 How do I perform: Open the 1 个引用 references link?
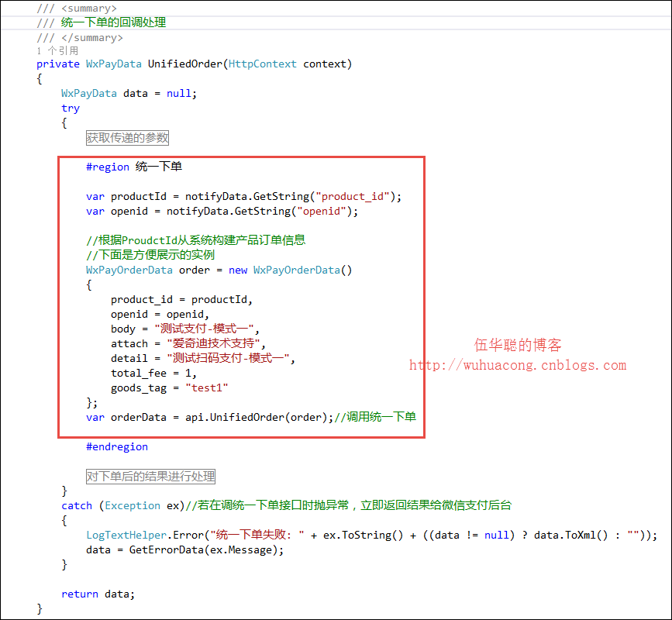[57, 51]
